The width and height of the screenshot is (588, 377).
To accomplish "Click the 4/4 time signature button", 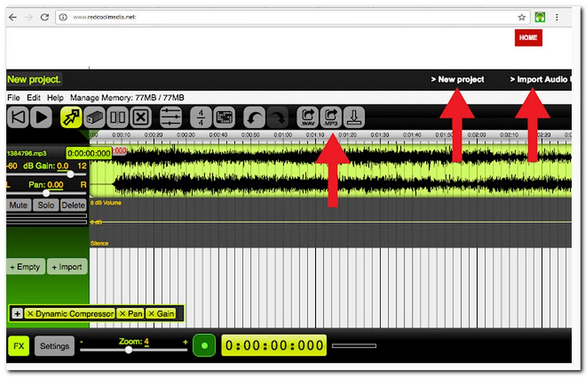I will [201, 117].
